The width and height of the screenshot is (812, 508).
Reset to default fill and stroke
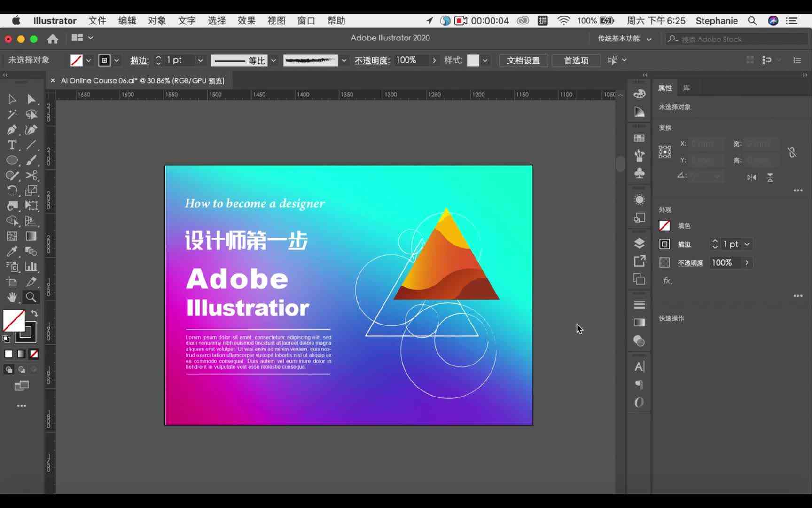6,339
